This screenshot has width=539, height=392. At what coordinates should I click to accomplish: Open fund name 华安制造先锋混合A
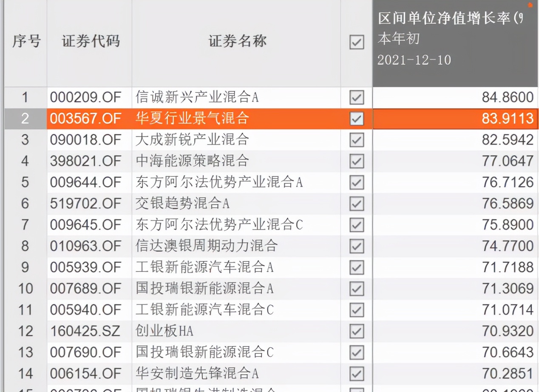pos(197,374)
